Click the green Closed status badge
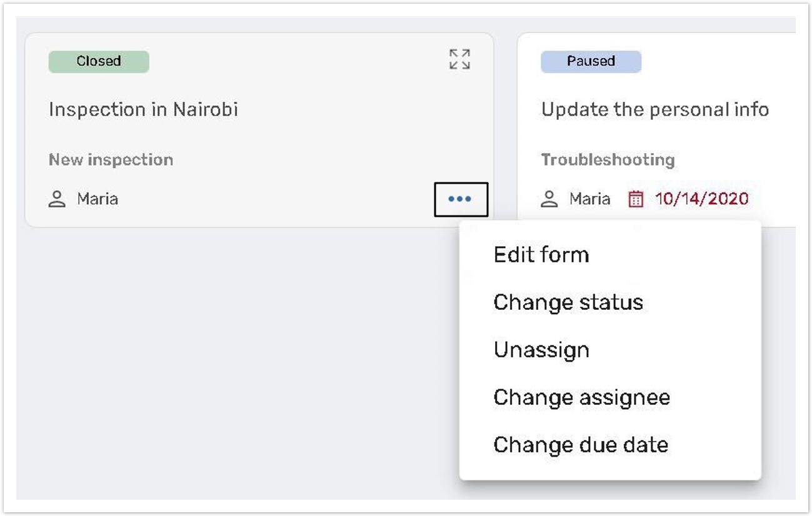812x516 pixels. (99, 61)
